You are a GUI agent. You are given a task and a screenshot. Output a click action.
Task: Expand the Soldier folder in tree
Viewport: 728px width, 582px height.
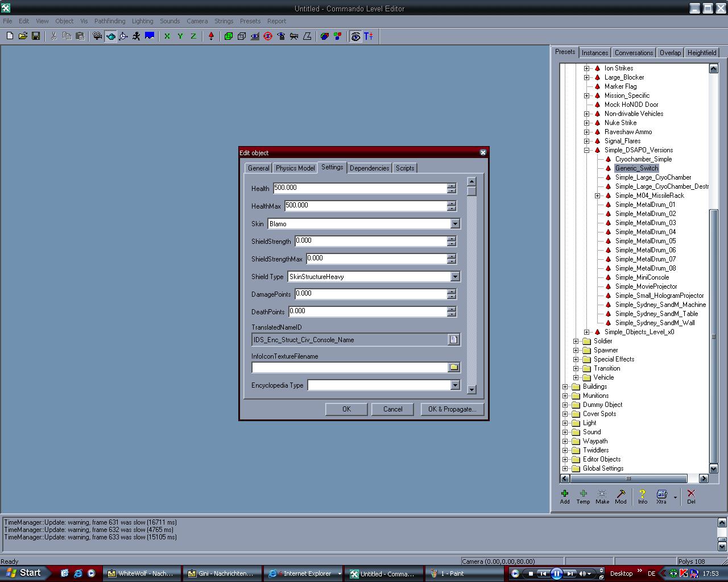(x=576, y=341)
